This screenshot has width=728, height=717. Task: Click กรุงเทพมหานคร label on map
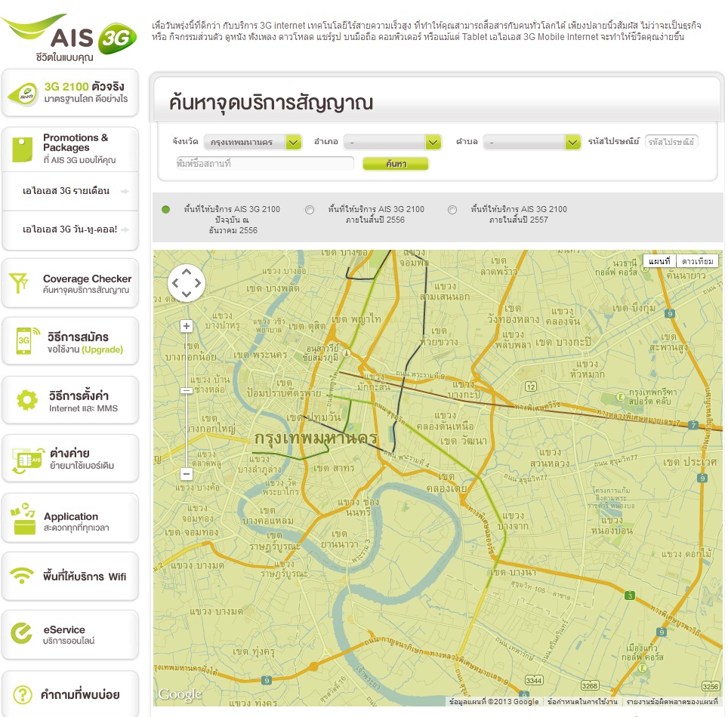(x=316, y=438)
